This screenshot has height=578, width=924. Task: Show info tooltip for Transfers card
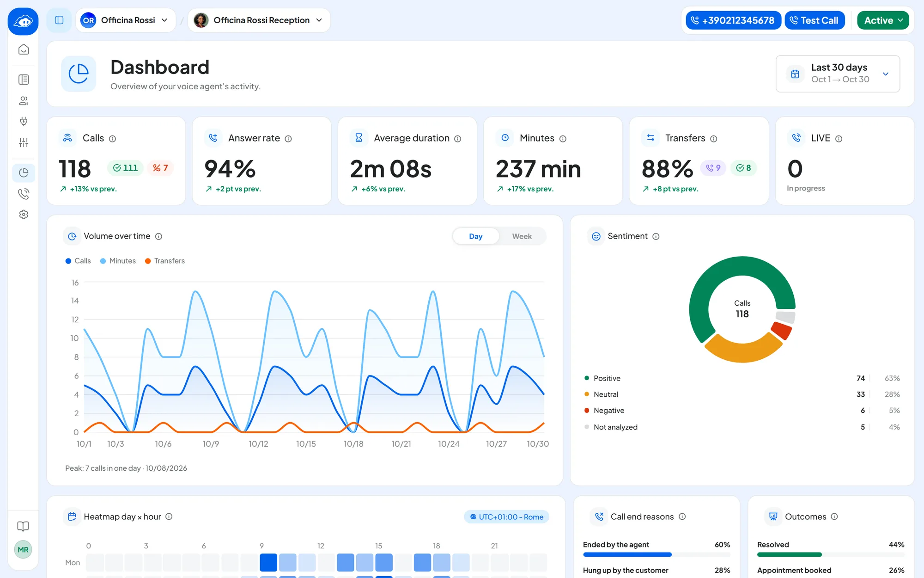pyautogui.click(x=714, y=139)
